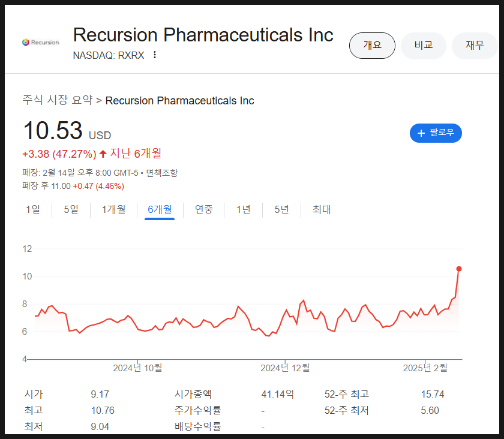Select the 개요 tab pill
Image resolution: width=504 pixels, height=439 pixels.
point(372,46)
